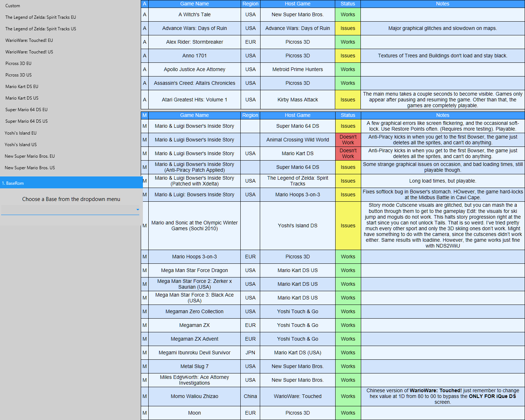Select New Super Mario Bros. EU
The width and height of the screenshot is (525, 420).
click(30, 156)
